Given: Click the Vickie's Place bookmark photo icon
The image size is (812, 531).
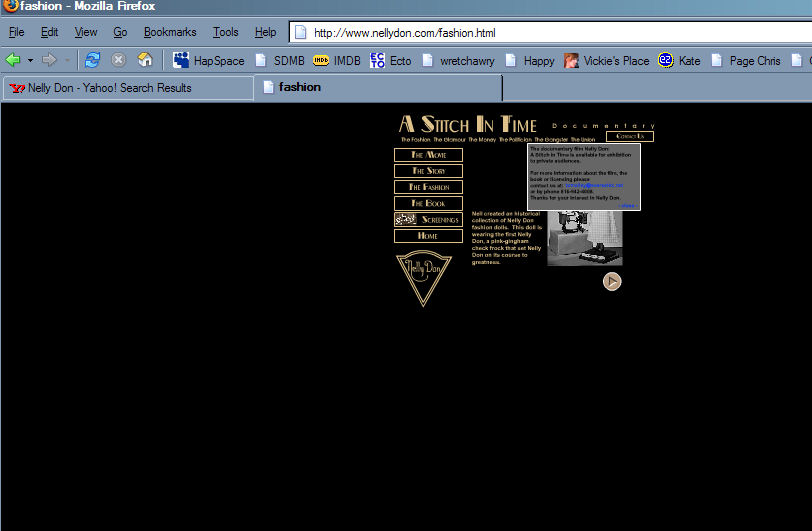Looking at the screenshot, I should click(571, 61).
